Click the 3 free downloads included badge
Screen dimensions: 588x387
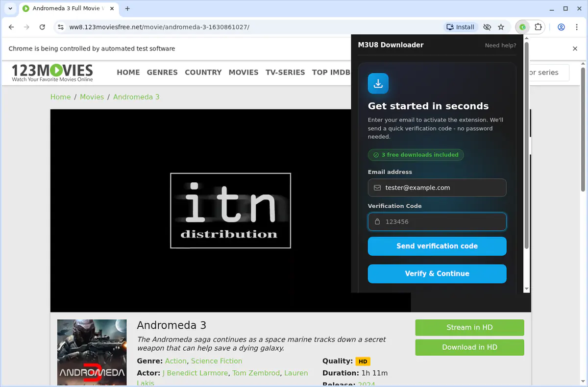pyautogui.click(x=416, y=155)
